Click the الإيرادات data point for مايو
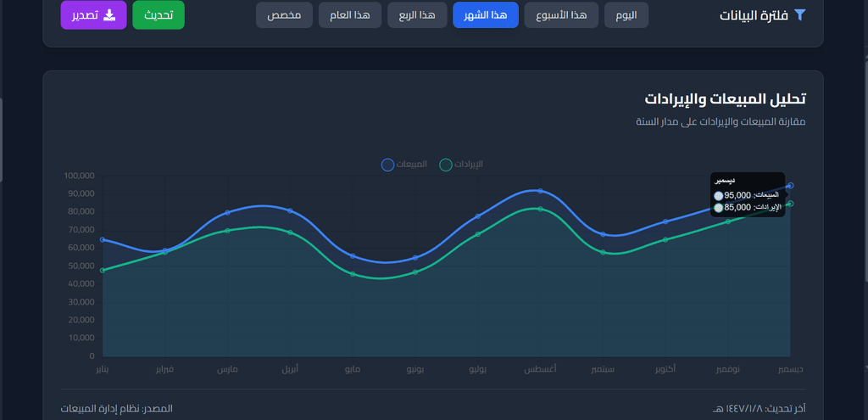Screen dimensions: 868x420 (353, 274)
